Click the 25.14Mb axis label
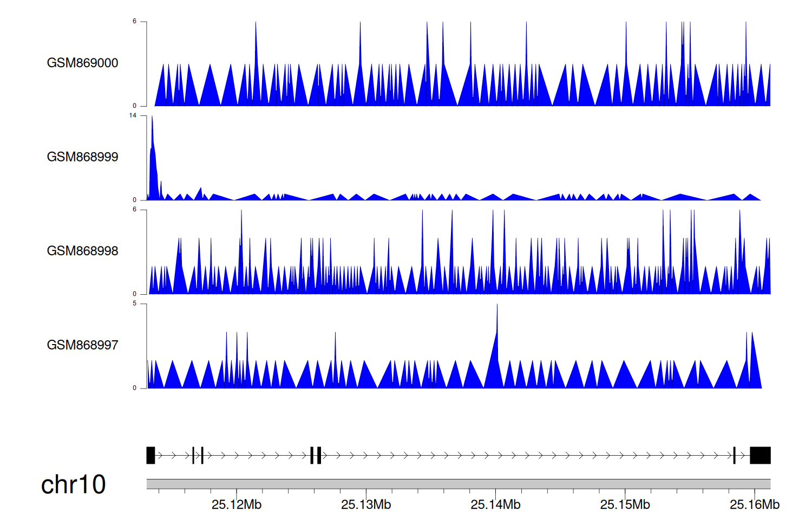812x531 pixels. (x=495, y=504)
